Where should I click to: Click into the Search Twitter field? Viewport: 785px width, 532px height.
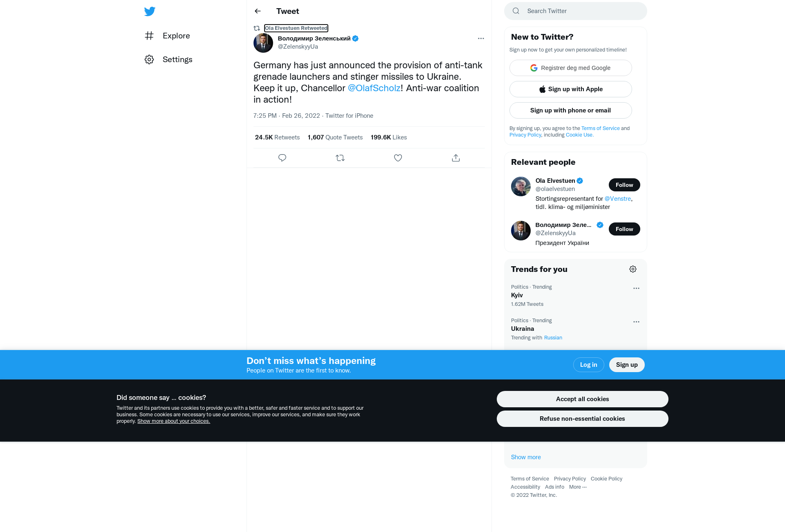(x=576, y=11)
